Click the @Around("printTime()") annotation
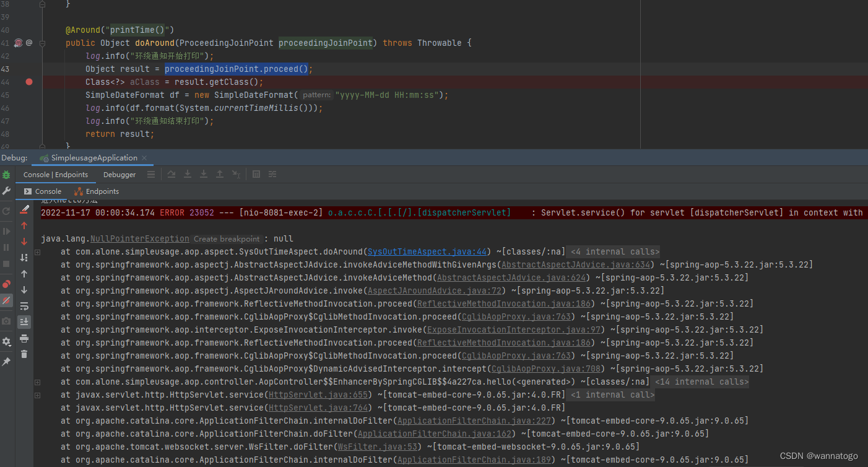Image resolution: width=868 pixels, height=467 pixels. (120, 30)
